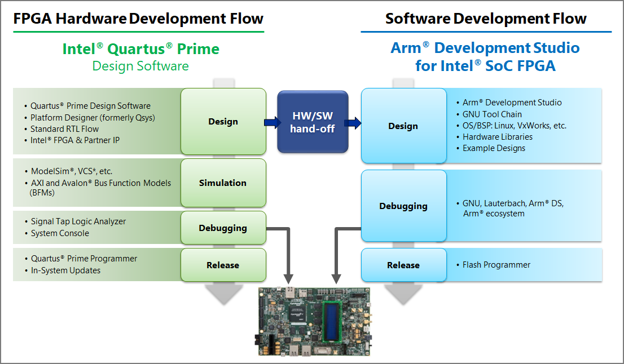Click the Simulation stage box
This screenshot has height=364, width=624.
pyautogui.click(x=223, y=183)
